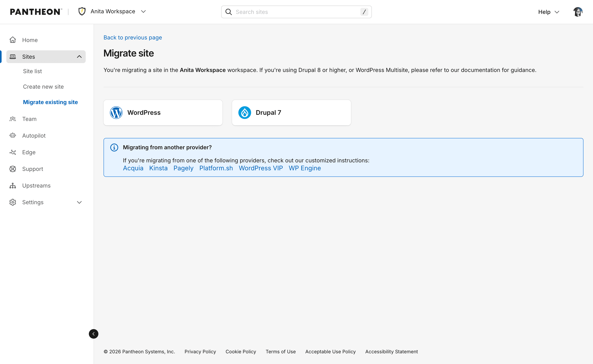The height and width of the screenshot is (364, 593).
Task: Select the Anita Workspace name label
Action: (x=113, y=11)
